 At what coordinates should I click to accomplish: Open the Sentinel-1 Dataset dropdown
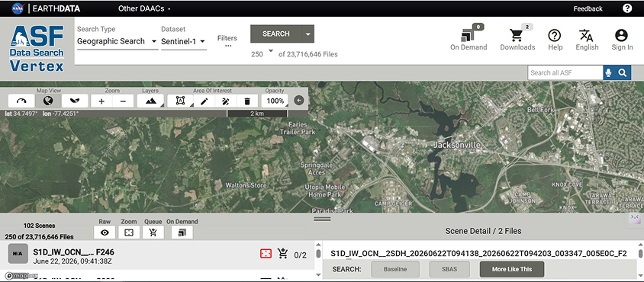184,41
